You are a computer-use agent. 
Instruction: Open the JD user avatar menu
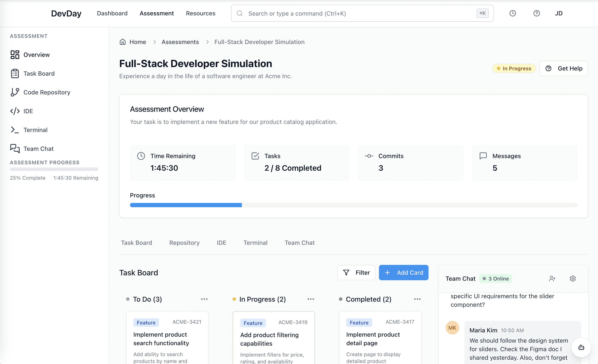click(559, 13)
